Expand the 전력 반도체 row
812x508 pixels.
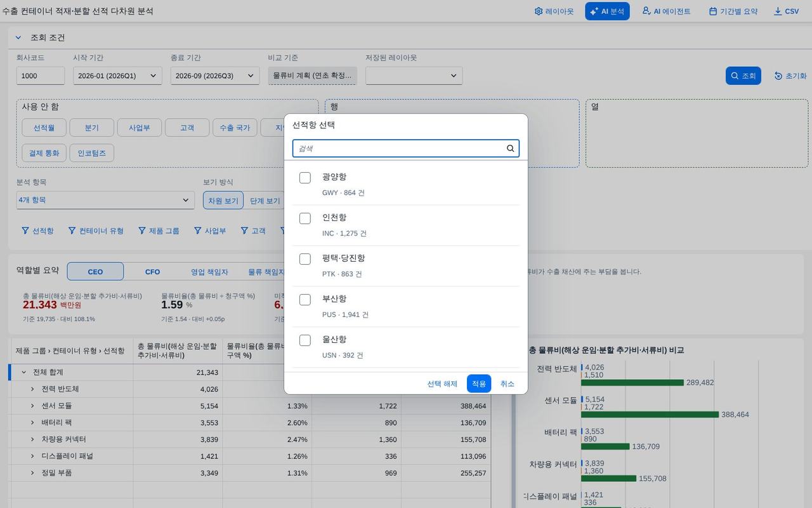click(x=32, y=389)
